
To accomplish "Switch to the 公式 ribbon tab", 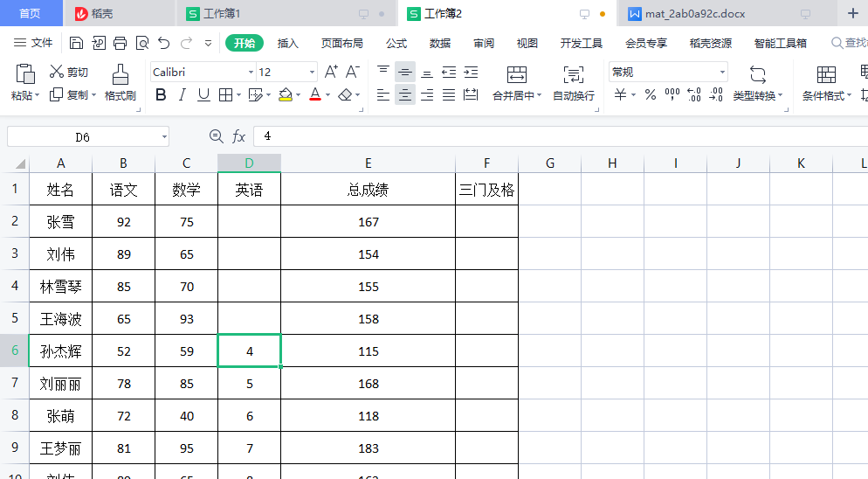I will pyautogui.click(x=396, y=43).
